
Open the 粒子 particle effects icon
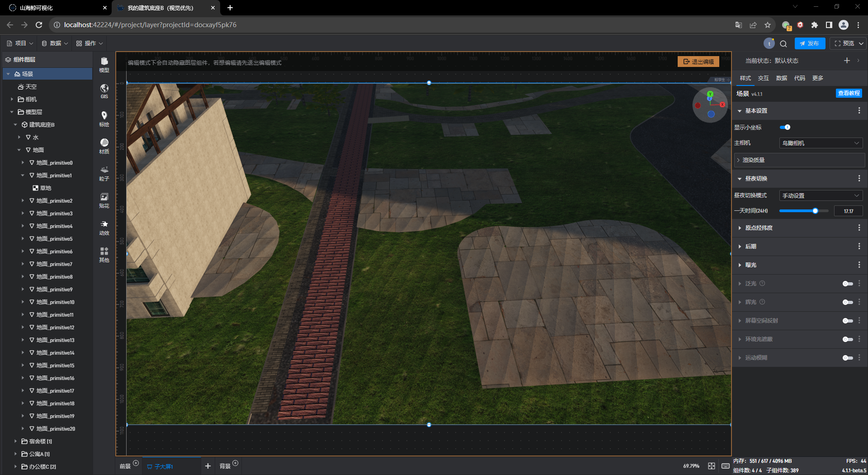point(104,173)
